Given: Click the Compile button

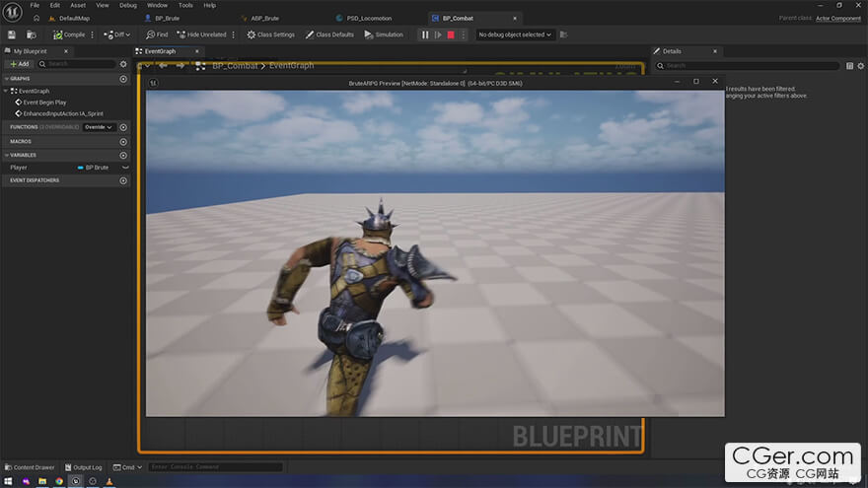Looking at the screenshot, I should [70, 35].
